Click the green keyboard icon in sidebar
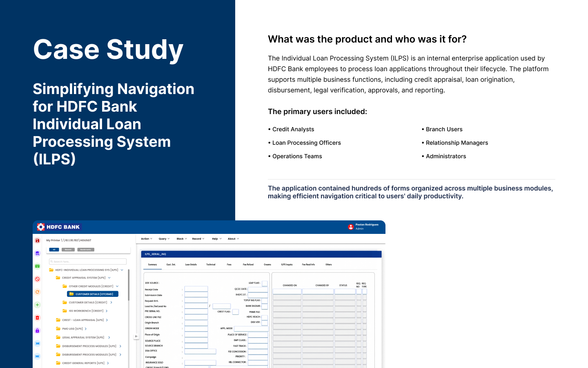Viewport: 588px width, 368px height. (x=37, y=266)
